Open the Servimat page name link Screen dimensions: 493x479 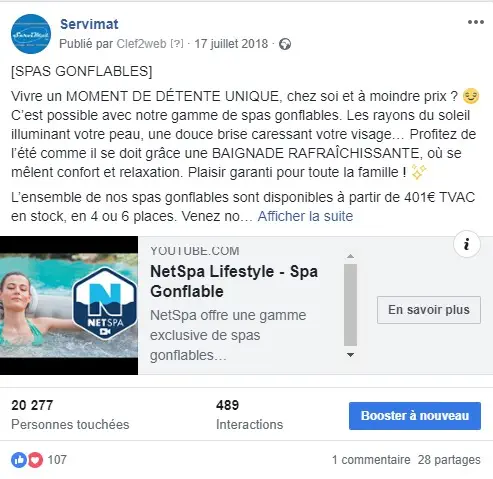tap(89, 24)
